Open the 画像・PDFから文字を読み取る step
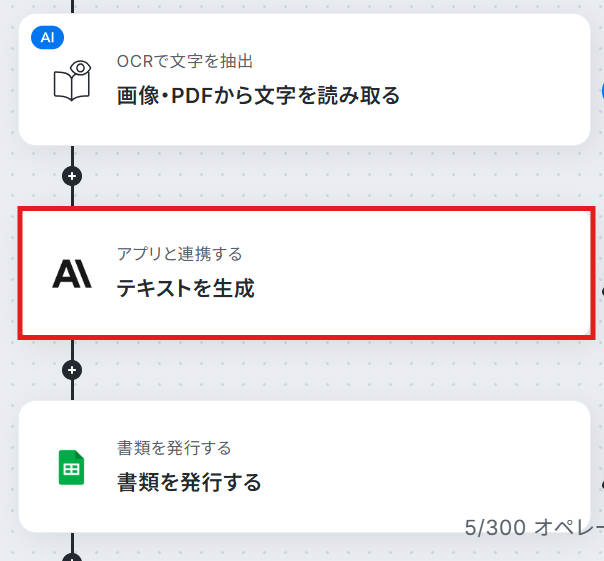This screenshot has height=561, width=604. click(258, 96)
